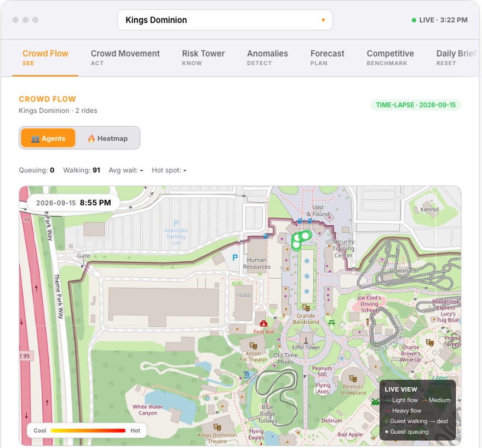Screen dimensions: 482x448
Task: Click the Guest walking → dest legend entry
Action: 416,421
